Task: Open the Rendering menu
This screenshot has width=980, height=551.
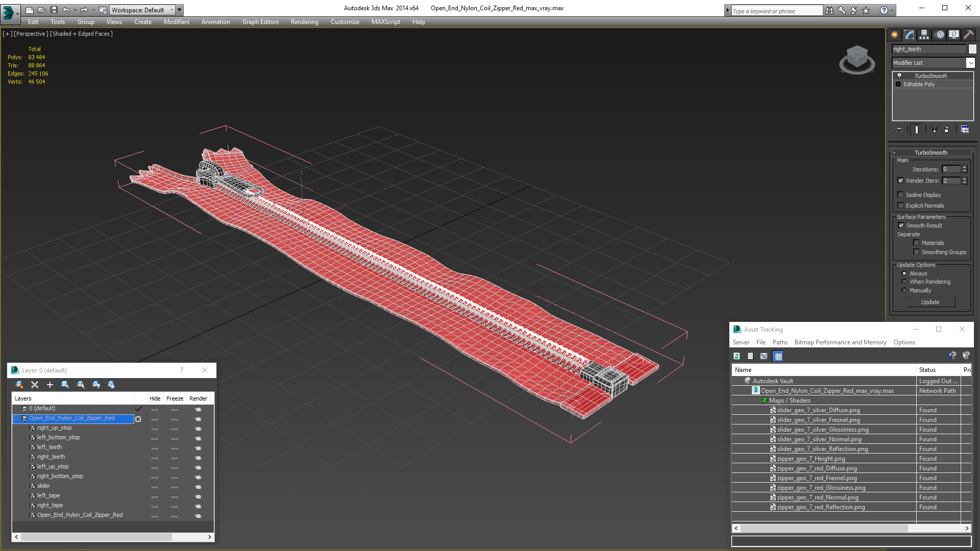Action: (304, 22)
